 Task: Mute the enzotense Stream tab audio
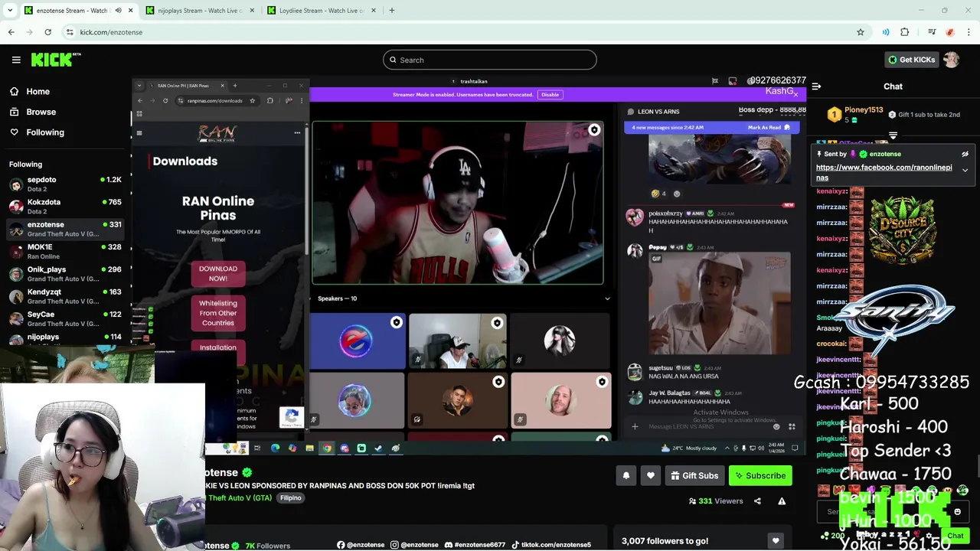click(118, 11)
